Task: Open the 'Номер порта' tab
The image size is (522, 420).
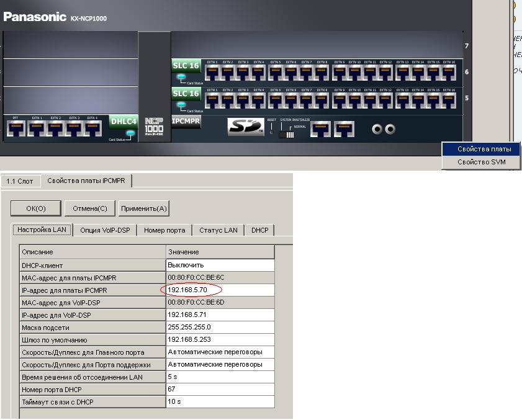Action: [x=164, y=230]
